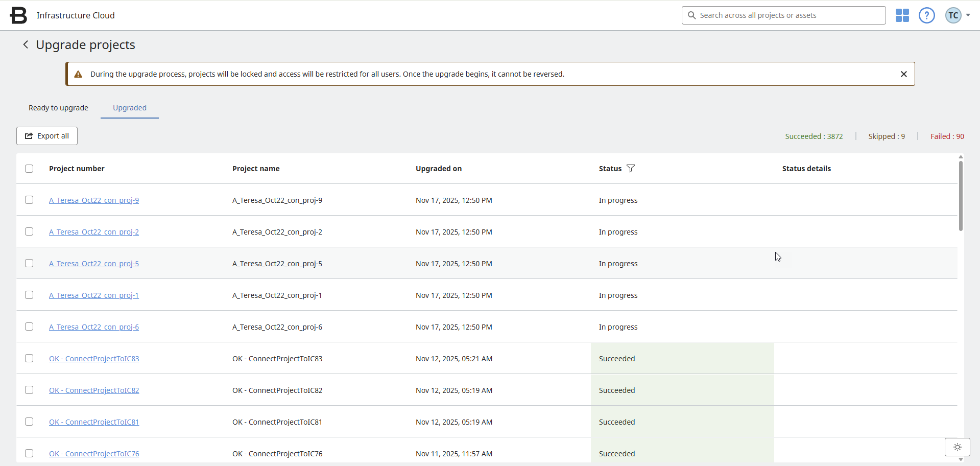Tick the A_Teresa_Oct22_con_proj-5 row checkbox

(x=29, y=264)
